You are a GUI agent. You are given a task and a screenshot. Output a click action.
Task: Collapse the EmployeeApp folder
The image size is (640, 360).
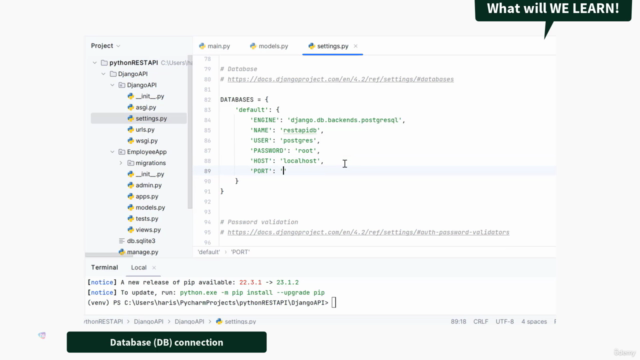click(x=112, y=152)
